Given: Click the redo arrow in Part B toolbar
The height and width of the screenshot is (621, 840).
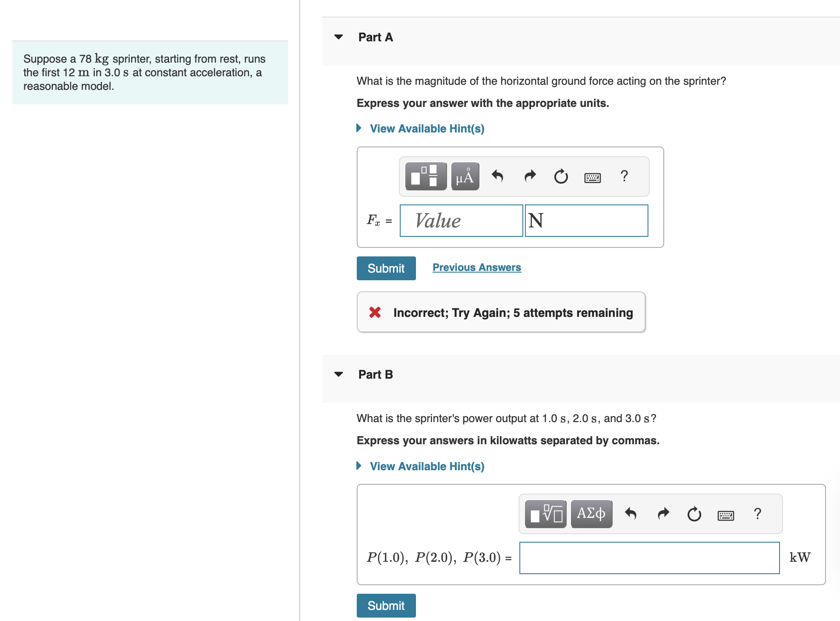Looking at the screenshot, I should pos(663,514).
